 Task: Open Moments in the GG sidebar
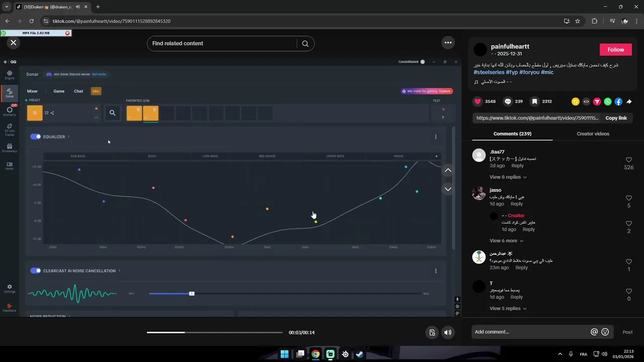click(x=10, y=112)
